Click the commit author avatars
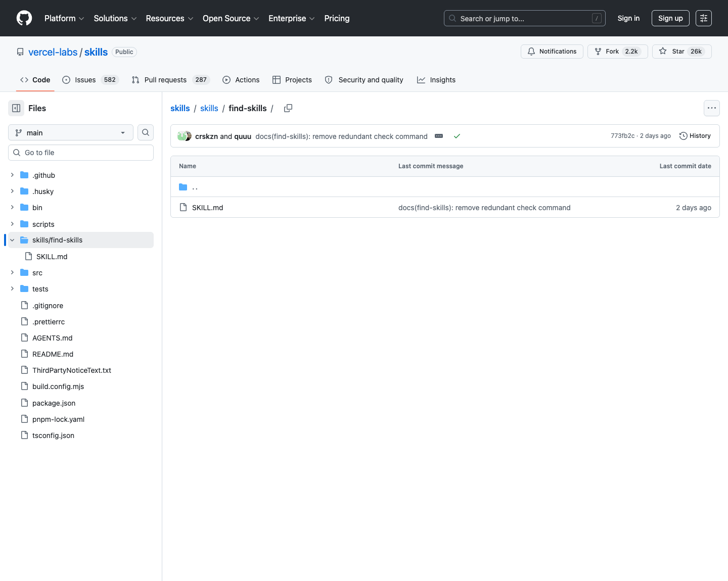The image size is (728, 581). (185, 136)
